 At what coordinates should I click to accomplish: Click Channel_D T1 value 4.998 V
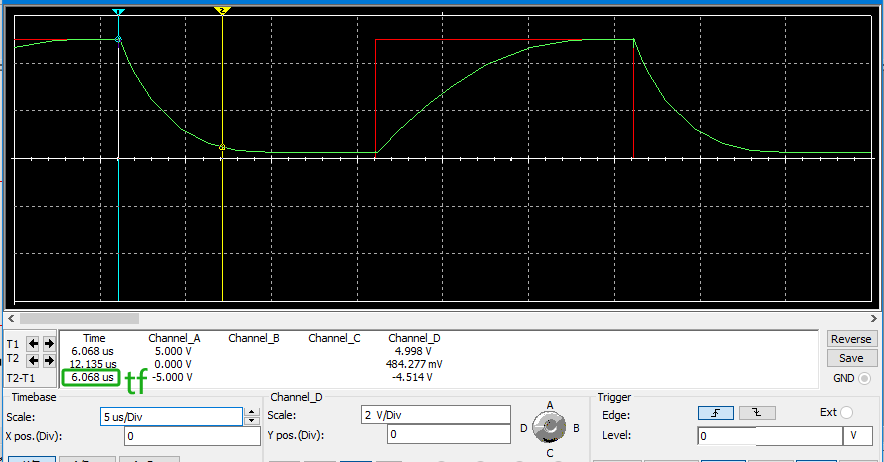(x=413, y=351)
